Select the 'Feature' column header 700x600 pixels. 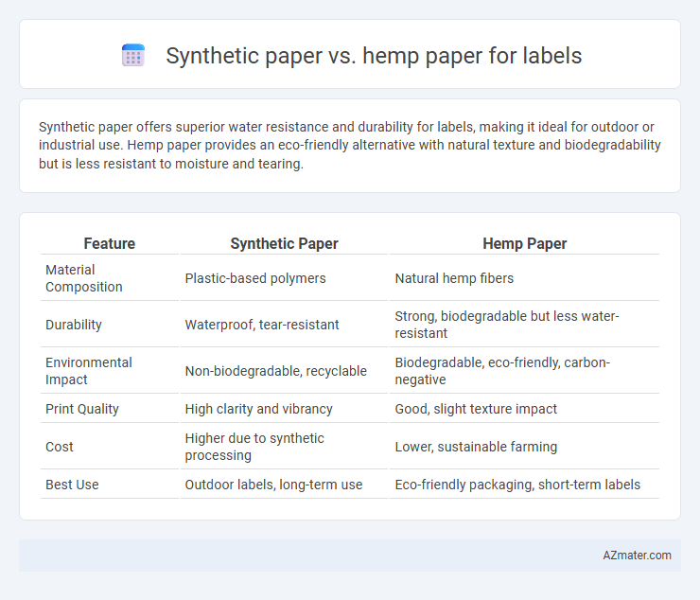[x=110, y=243]
